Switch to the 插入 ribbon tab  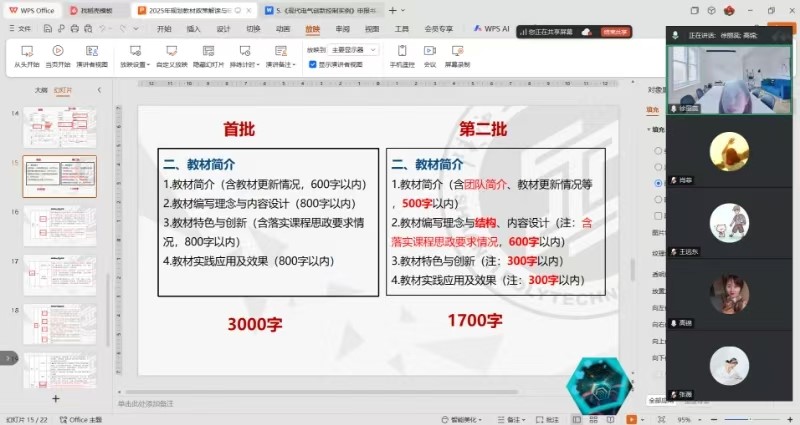point(193,30)
